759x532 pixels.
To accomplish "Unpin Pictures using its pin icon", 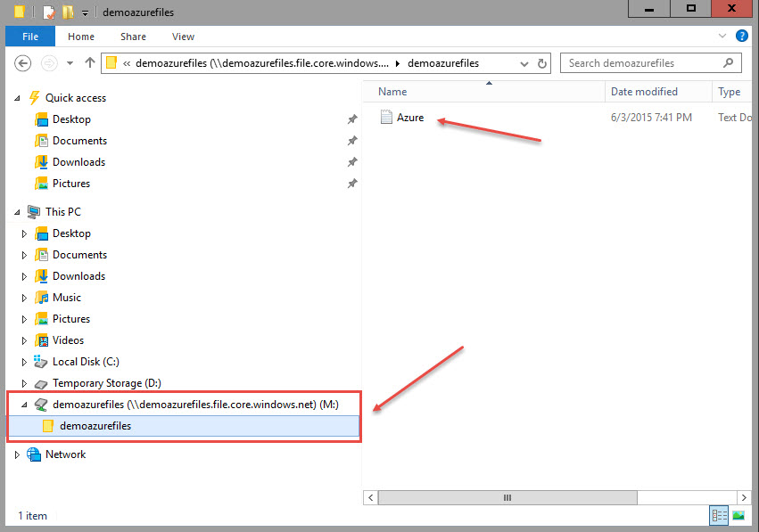I will pyautogui.click(x=352, y=184).
